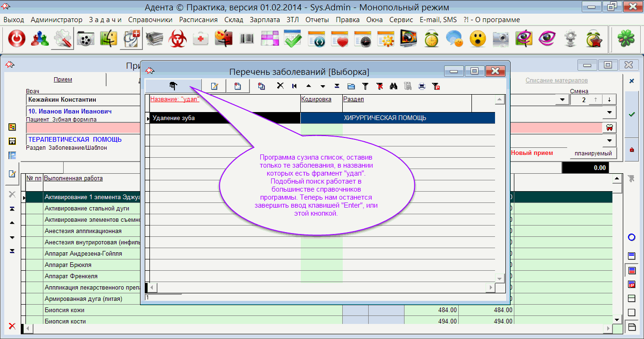
Task: Expand the patient dropdown arrow
Action: coord(609,113)
